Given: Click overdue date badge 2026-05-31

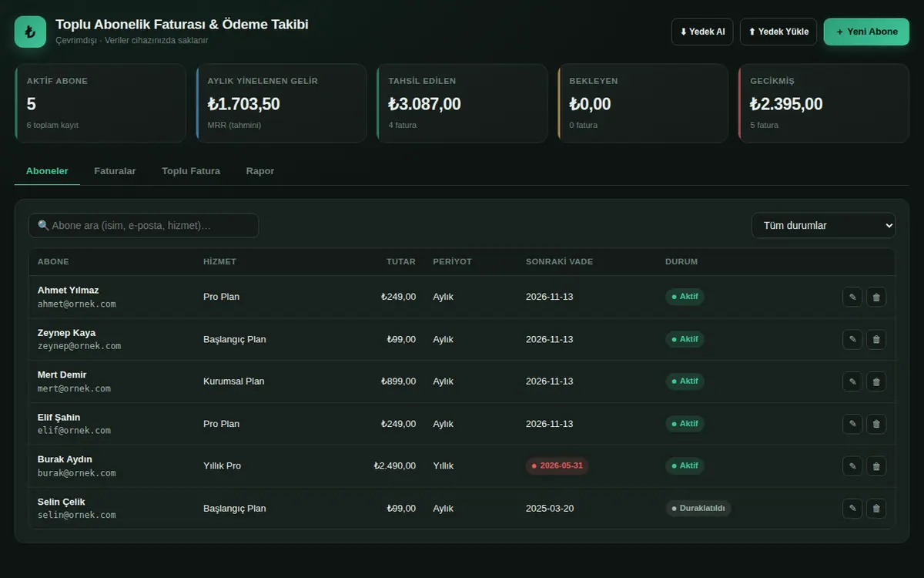Looking at the screenshot, I should click(557, 466).
